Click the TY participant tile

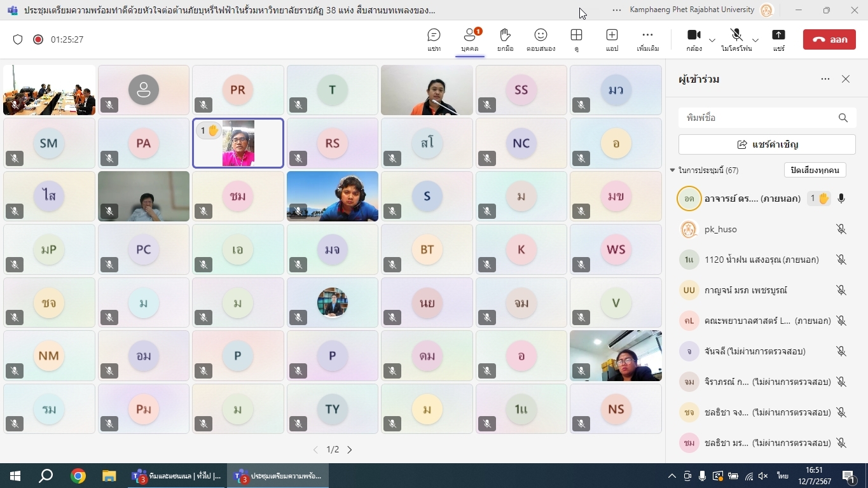333,409
